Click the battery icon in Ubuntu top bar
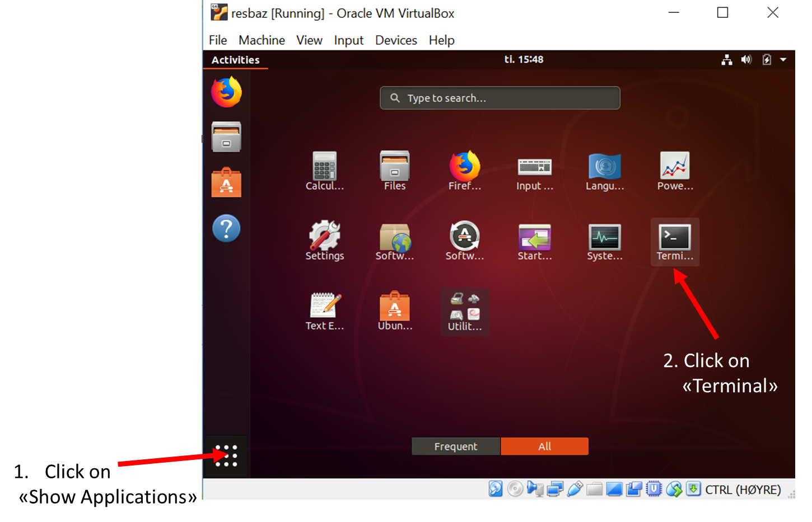 [x=767, y=59]
